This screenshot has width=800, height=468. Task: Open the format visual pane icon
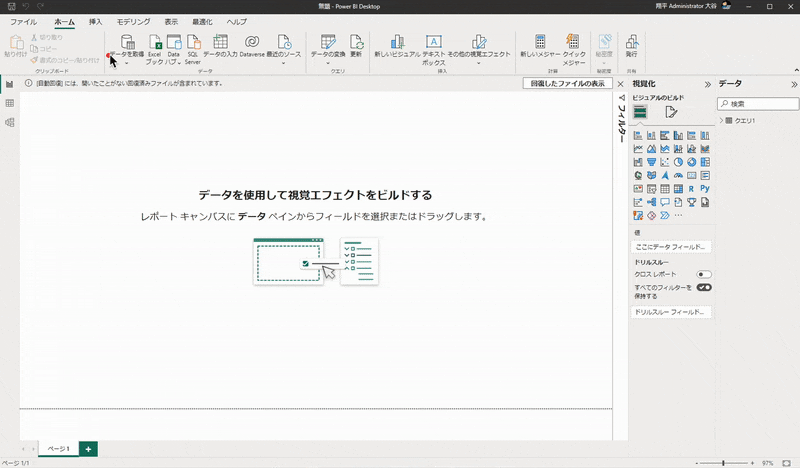pyautogui.click(x=671, y=112)
